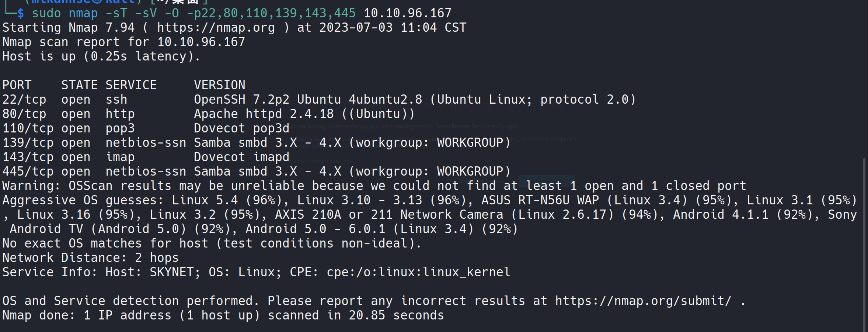Click the Apache httpd 2.4.18 version text
Screen dimensions: 868x332
[x=264, y=114]
